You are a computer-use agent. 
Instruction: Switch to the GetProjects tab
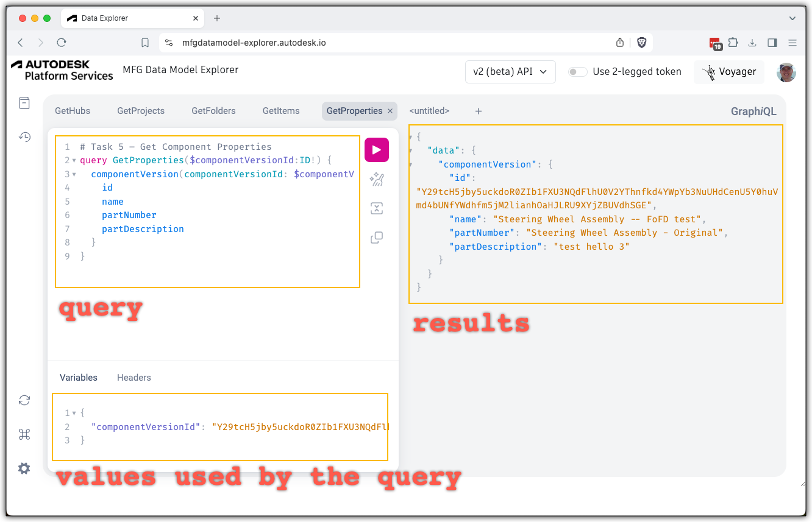[141, 111]
